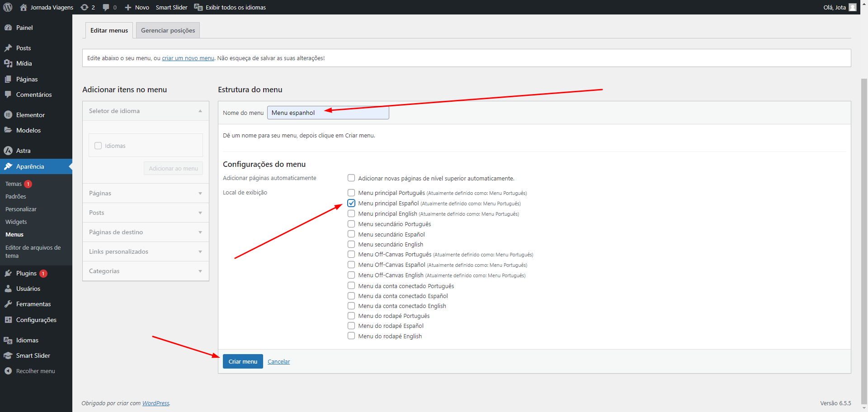Screen dimensions: 868x412
Task: Check Menu secundário Português checkbox
Action: [x=351, y=224]
